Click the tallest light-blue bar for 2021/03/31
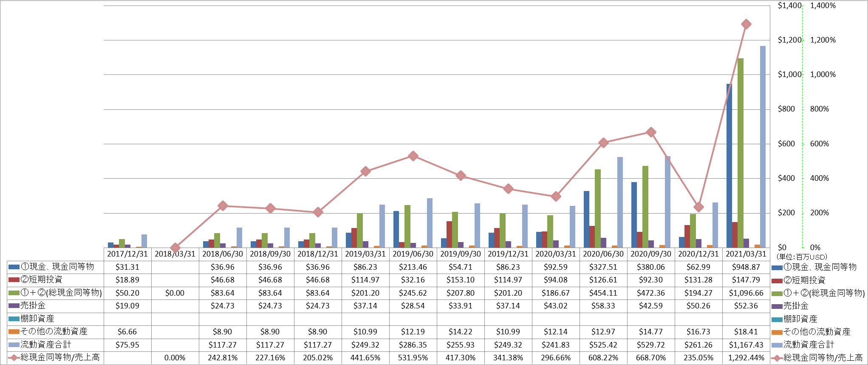The width and height of the screenshot is (868, 365). tap(763, 147)
